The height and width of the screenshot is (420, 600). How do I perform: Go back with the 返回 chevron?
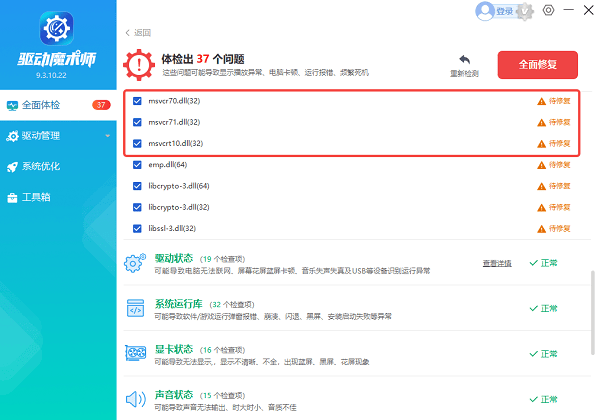[x=128, y=33]
